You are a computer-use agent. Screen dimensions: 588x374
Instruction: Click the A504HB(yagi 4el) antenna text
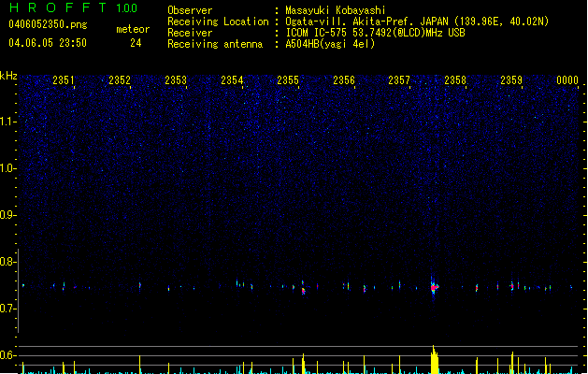tap(330, 44)
